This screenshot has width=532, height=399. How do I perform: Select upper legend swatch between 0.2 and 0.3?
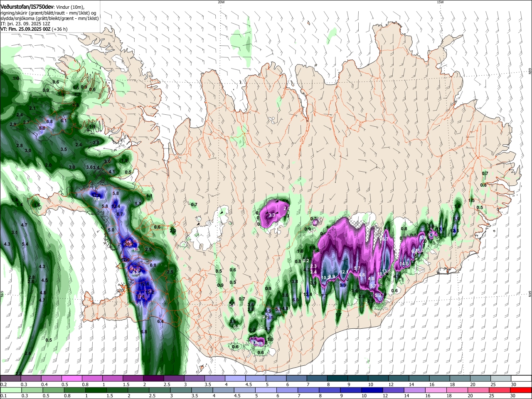pos(10,378)
